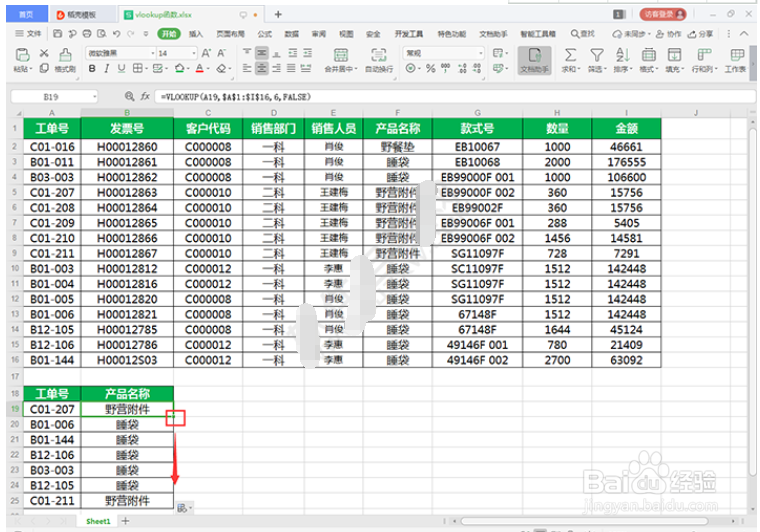Toggle align text right
The height and width of the screenshot is (532, 760).
pos(276,68)
